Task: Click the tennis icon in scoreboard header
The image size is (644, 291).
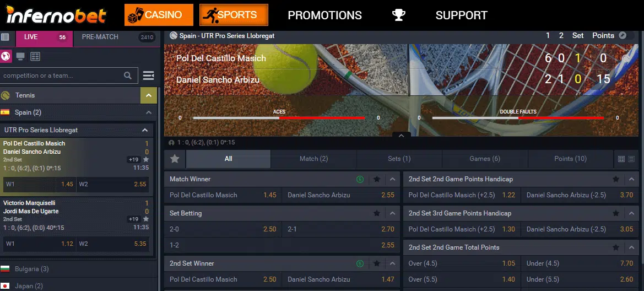Action: tap(174, 36)
